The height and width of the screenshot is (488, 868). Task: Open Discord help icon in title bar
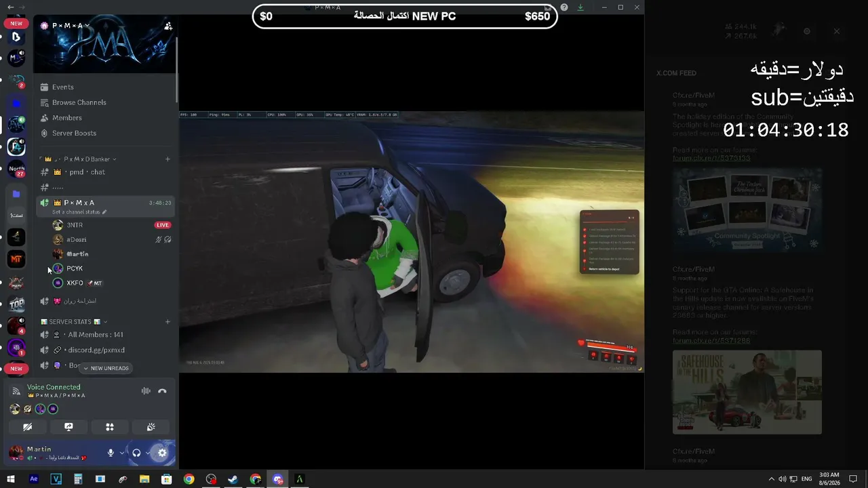point(564,7)
